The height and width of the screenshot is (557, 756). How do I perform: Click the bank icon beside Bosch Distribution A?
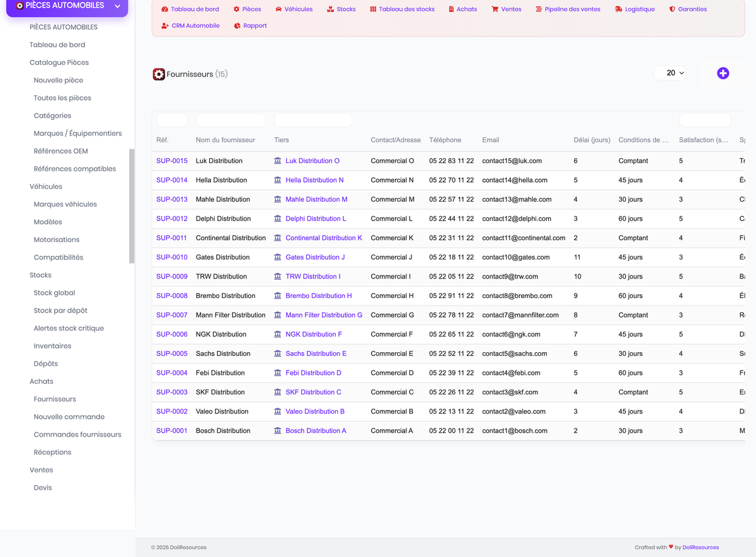pos(278,431)
